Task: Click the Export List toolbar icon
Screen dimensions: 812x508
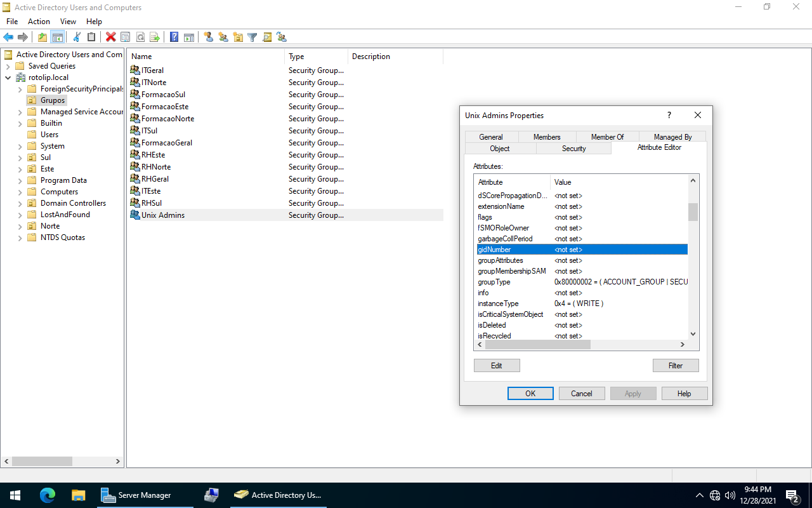Action: (x=155, y=37)
